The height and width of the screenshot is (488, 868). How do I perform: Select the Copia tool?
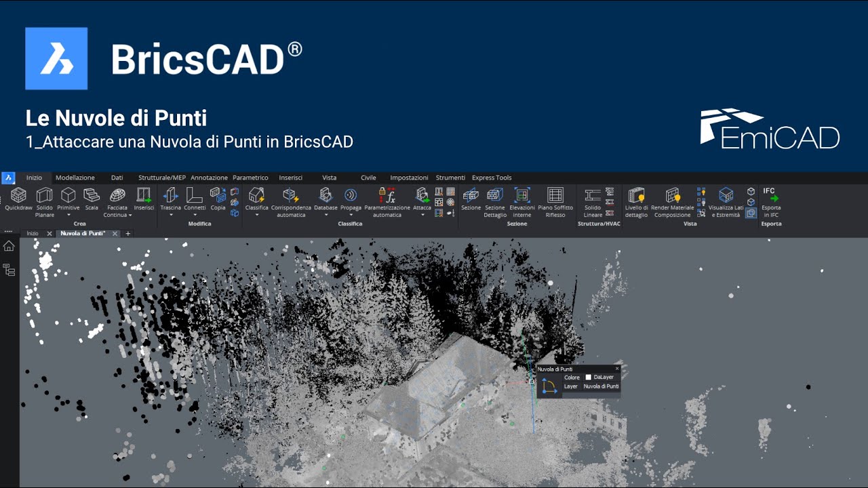[x=218, y=200]
